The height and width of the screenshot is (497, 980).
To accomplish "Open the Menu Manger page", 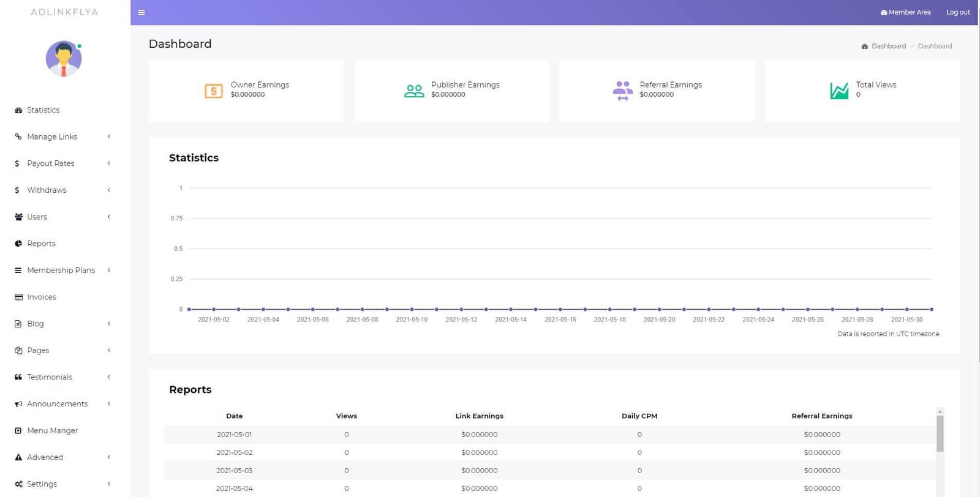I will tap(52, 431).
